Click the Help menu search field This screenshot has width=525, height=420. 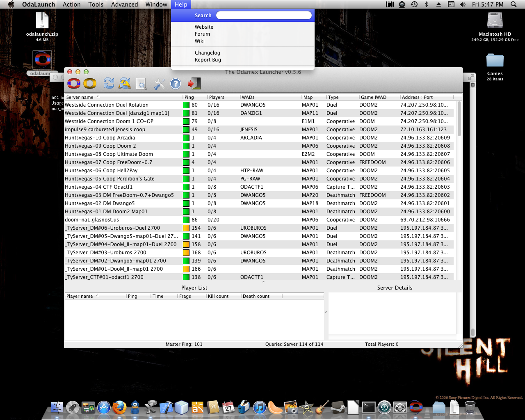[x=264, y=16]
